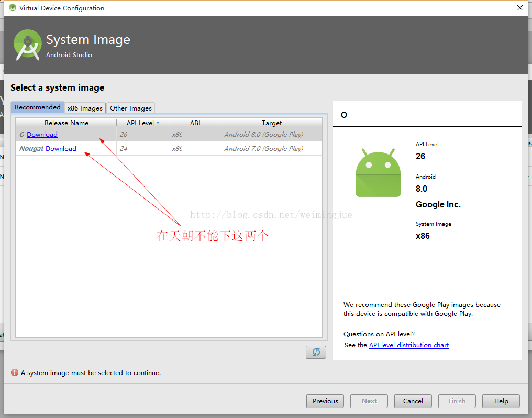Viewport: 532px width, 418px height.
Task: Click the Android Studio logo in header
Action: coord(27,45)
